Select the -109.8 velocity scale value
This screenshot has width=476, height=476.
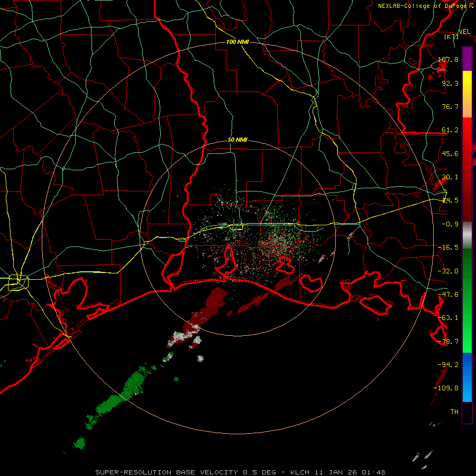point(446,388)
